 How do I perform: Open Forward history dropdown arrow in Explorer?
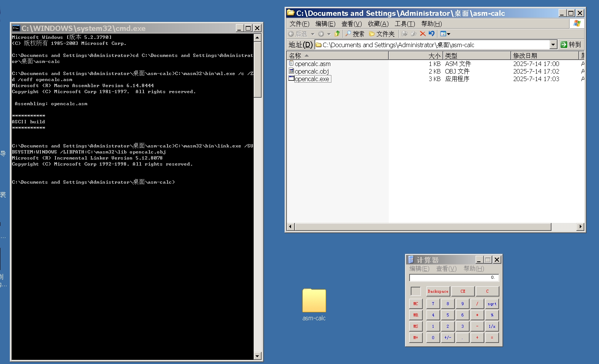coord(329,34)
